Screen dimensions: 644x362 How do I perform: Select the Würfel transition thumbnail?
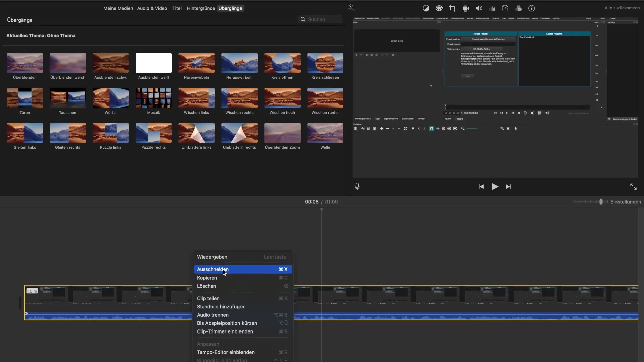pyautogui.click(x=111, y=98)
